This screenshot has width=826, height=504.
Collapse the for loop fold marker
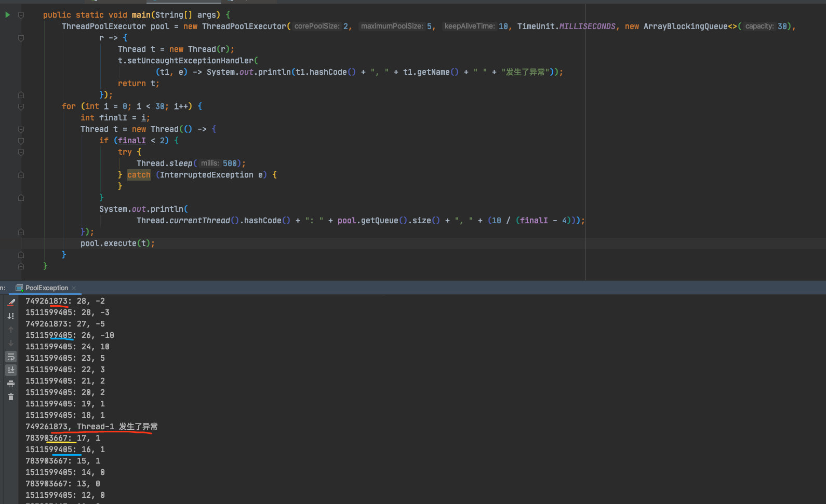click(21, 106)
